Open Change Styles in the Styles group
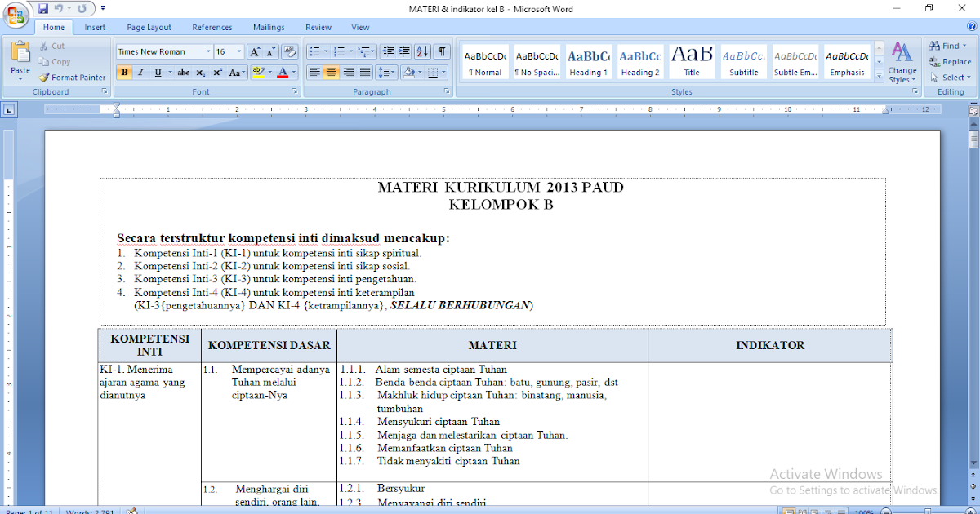Screen dimensions: 980x514 [x=902, y=61]
